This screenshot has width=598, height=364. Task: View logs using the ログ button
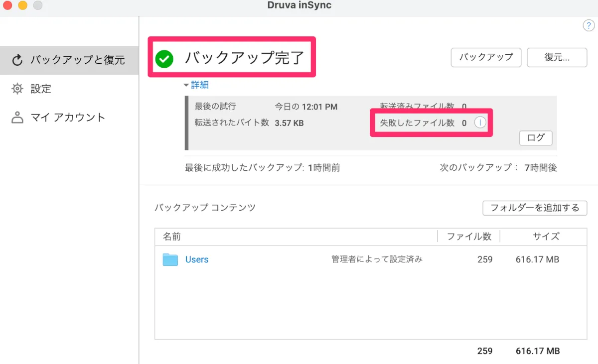tap(535, 138)
